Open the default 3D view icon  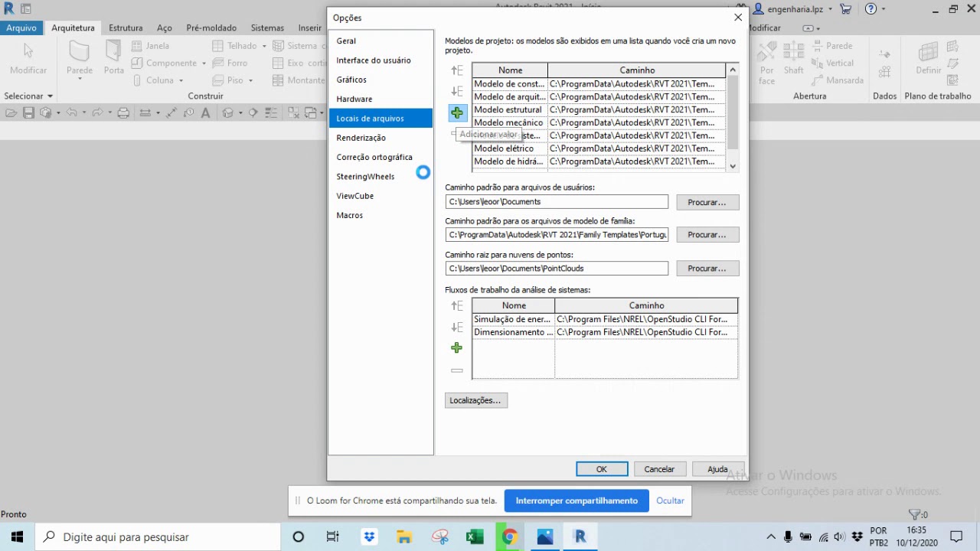pos(227,112)
